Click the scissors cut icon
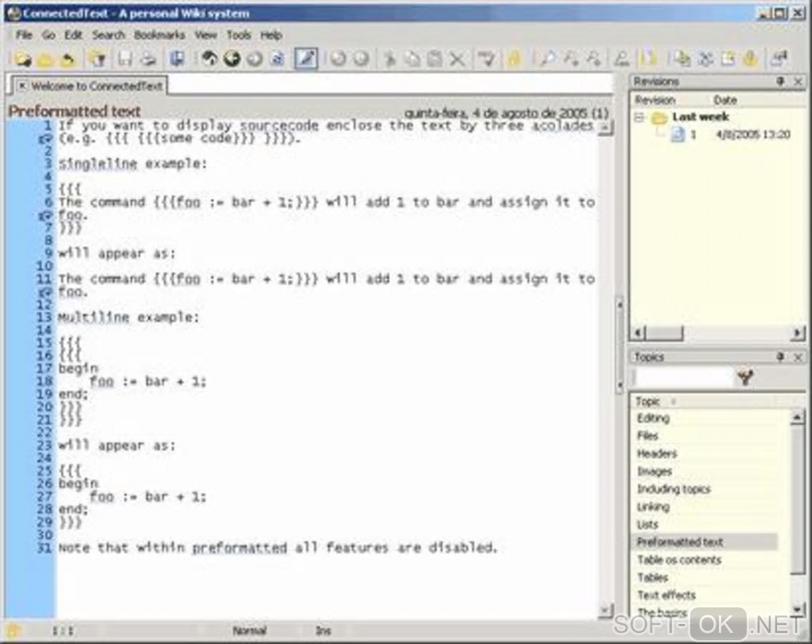This screenshot has height=644, width=812. [x=389, y=59]
